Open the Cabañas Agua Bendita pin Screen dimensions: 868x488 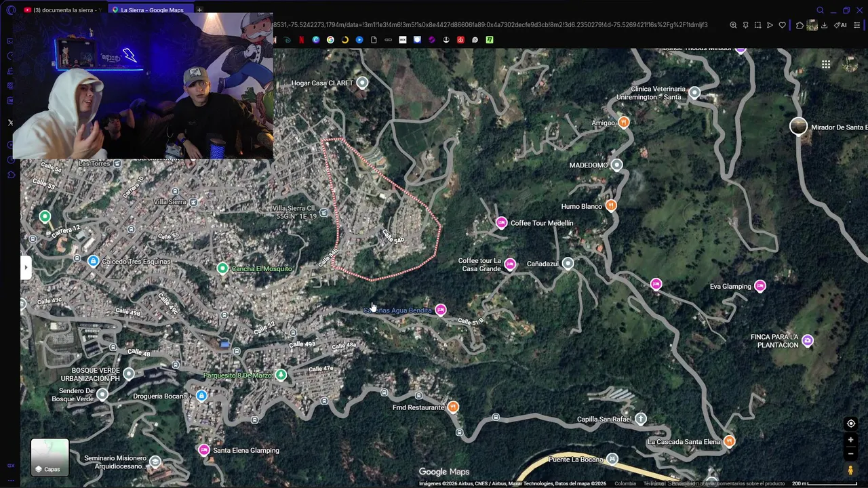[441, 310]
